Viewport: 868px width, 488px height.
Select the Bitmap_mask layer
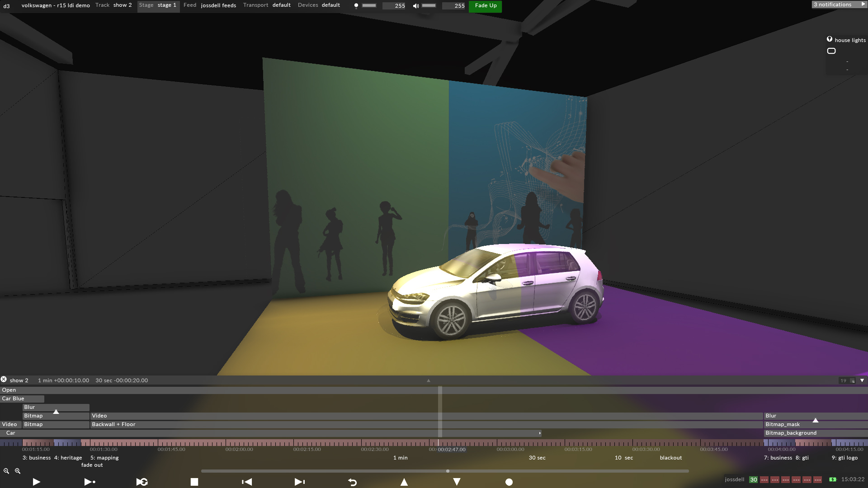click(x=816, y=424)
